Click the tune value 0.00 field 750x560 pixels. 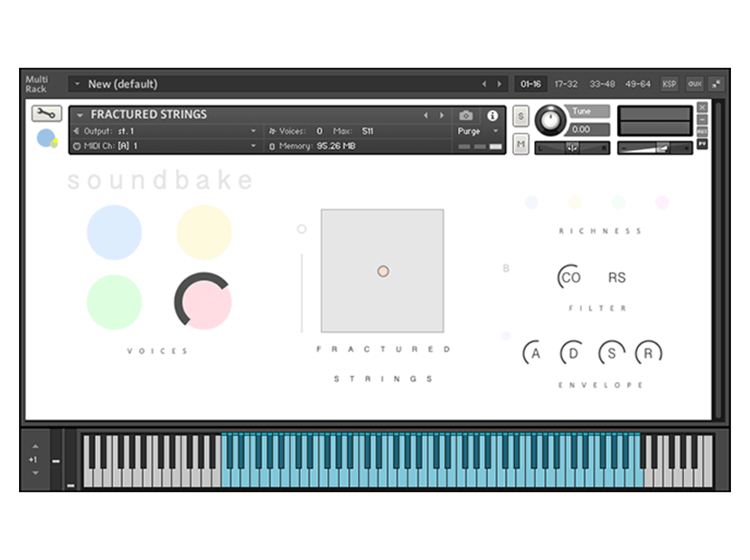pos(589,129)
